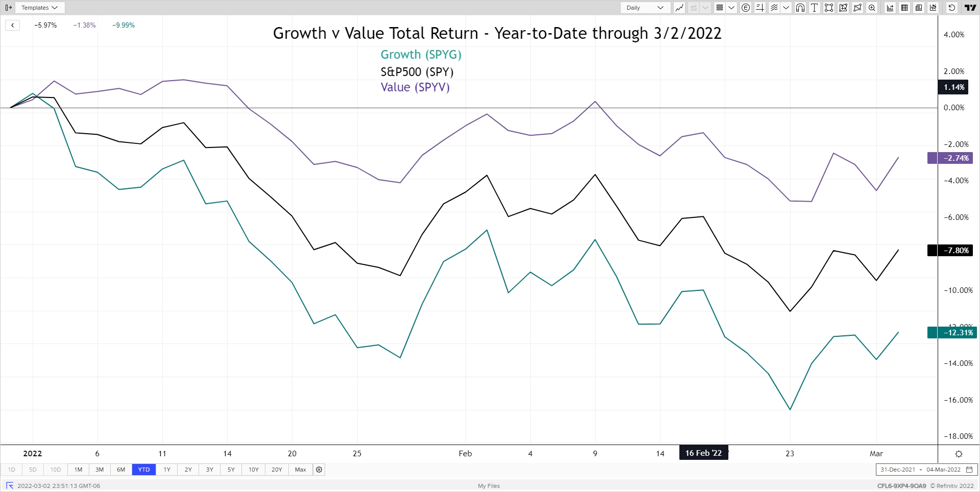Image resolution: width=980 pixels, height=492 pixels.
Task: Open the My Files link
Action: [488, 486]
